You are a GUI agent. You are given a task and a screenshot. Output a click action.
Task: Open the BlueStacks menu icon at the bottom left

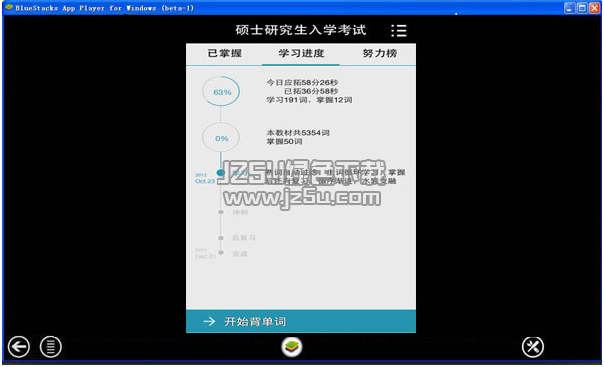point(50,347)
